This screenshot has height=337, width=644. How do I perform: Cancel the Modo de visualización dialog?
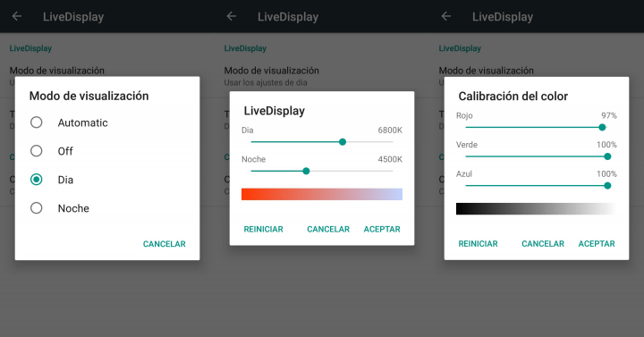pos(165,244)
